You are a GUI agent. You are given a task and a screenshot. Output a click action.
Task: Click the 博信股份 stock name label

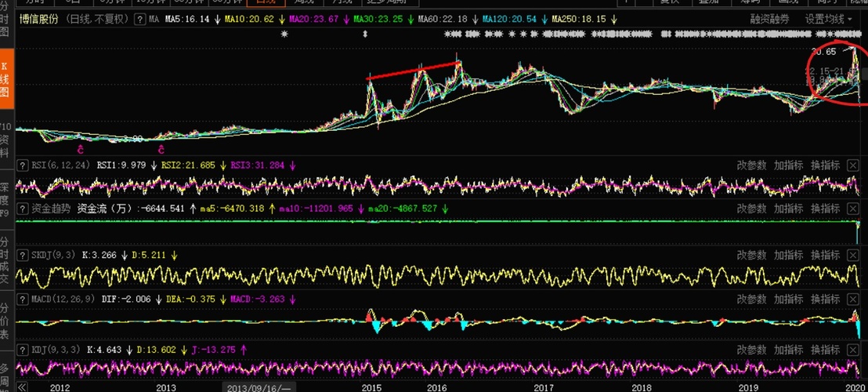[x=41, y=18]
